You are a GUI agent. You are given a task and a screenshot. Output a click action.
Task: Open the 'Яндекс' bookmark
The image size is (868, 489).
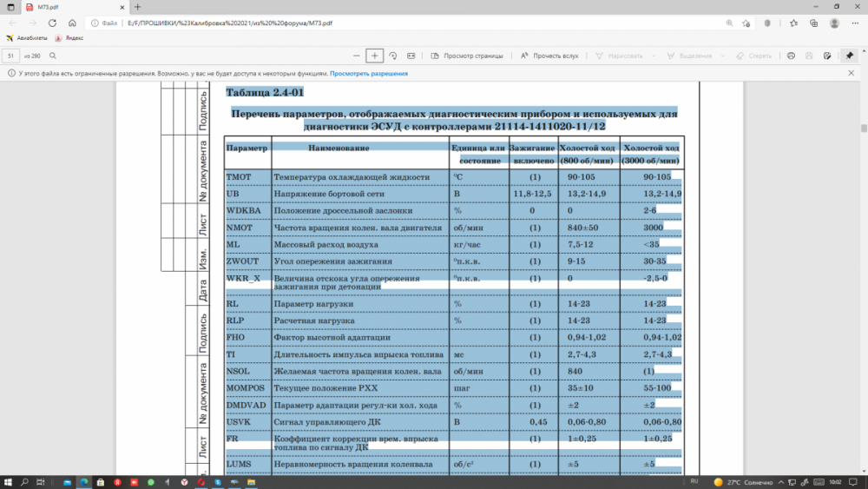point(69,38)
